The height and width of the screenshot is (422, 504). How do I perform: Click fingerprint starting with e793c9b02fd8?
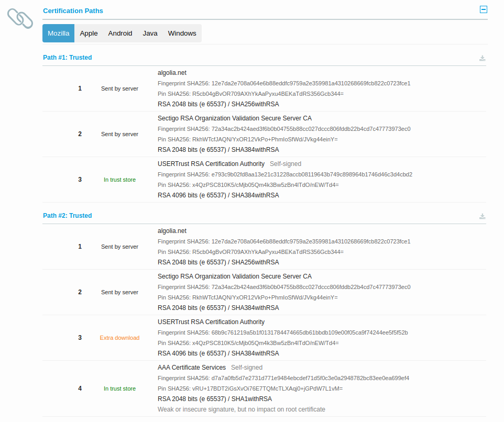pyautogui.click(x=285, y=174)
